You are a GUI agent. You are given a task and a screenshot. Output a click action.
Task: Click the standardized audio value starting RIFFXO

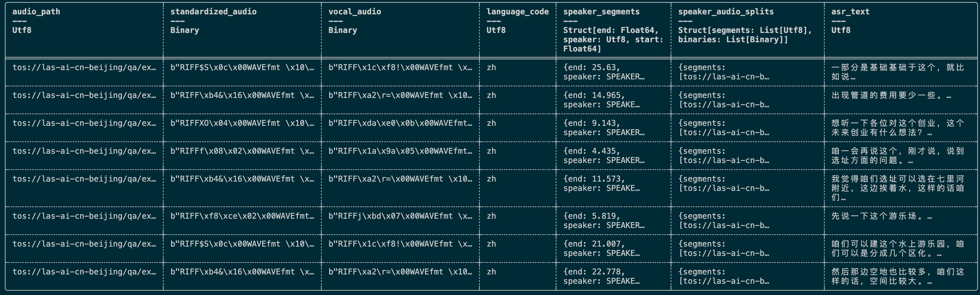coord(242,123)
